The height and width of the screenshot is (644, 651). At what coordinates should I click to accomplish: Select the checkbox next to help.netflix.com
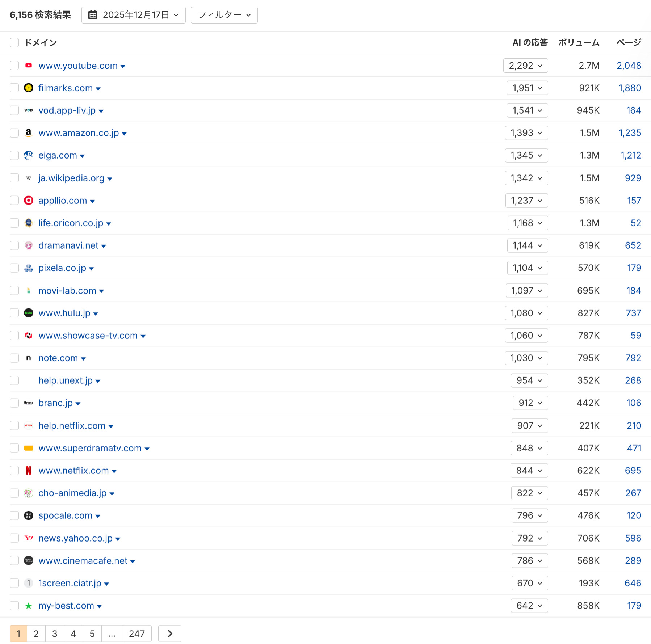point(14,425)
